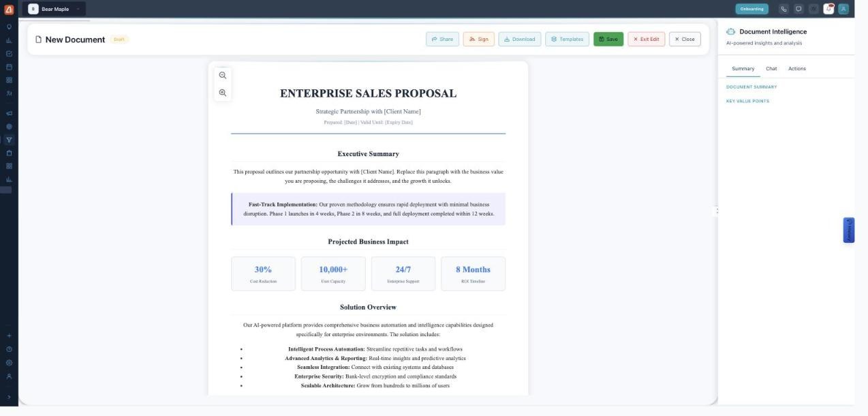Collapse the Document Intelligence panel with its edge chevron
Viewport: 868px width, 416px height.
coord(717,211)
